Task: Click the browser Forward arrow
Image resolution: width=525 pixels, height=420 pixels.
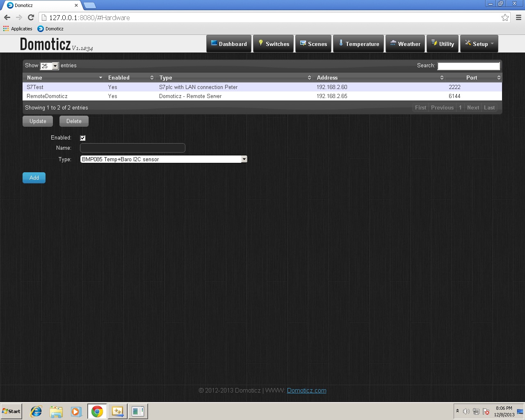Action: click(19, 17)
